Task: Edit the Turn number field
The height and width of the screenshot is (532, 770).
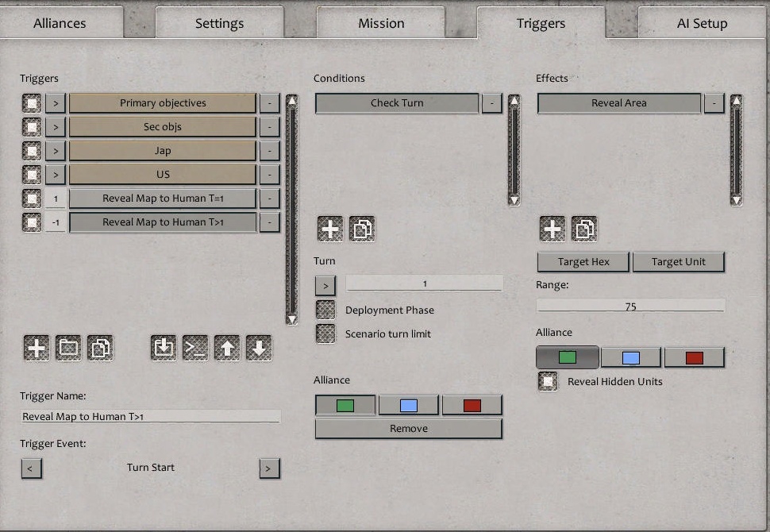Action: point(424,283)
